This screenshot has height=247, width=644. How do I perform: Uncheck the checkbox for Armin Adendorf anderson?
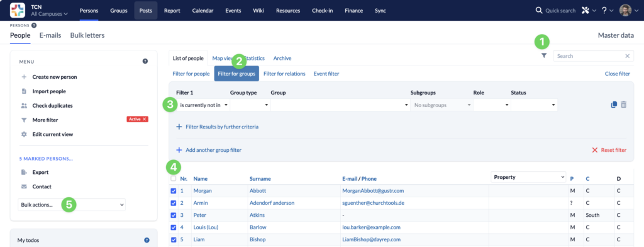click(x=174, y=203)
